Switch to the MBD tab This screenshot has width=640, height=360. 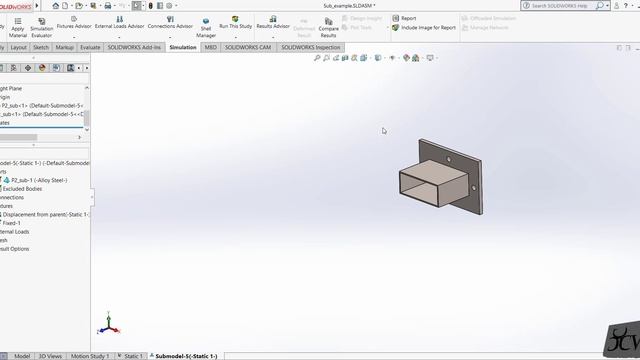(211, 47)
